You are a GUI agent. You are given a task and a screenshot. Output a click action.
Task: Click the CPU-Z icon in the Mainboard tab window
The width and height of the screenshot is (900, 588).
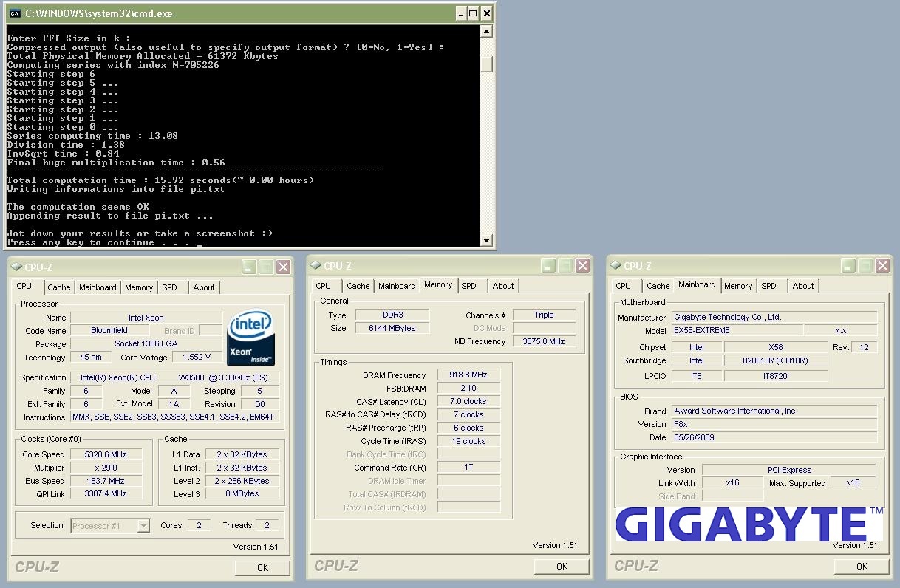click(x=616, y=266)
